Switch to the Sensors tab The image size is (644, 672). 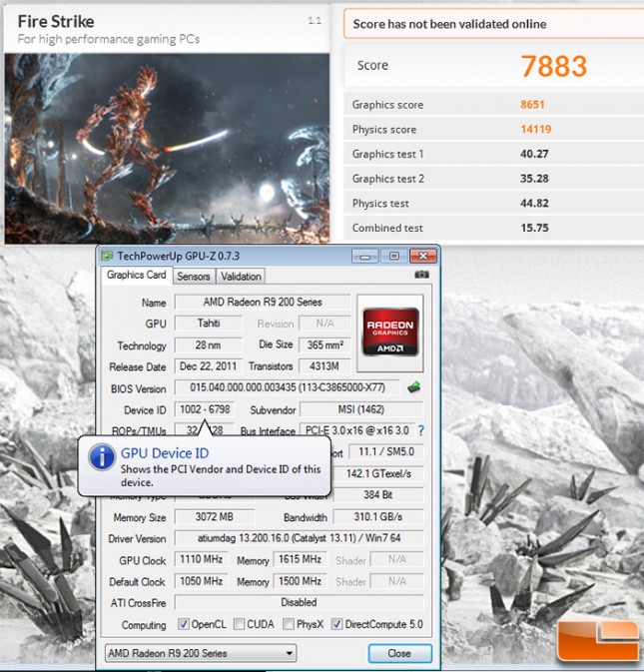pyautogui.click(x=194, y=277)
